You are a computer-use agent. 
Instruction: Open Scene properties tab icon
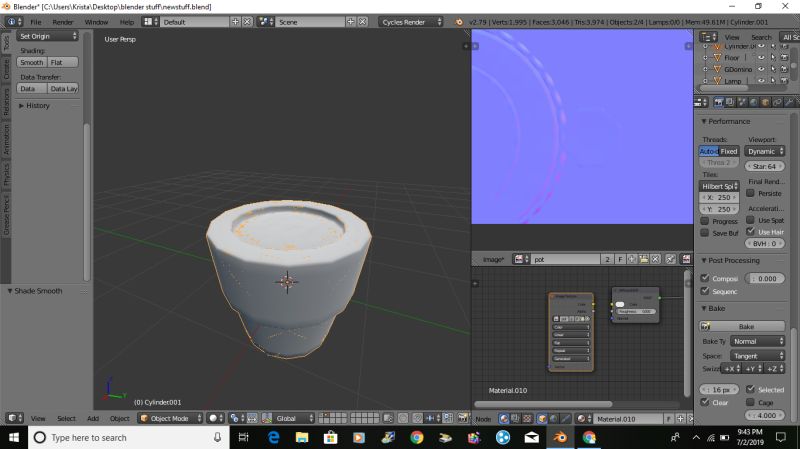point(742,102)
